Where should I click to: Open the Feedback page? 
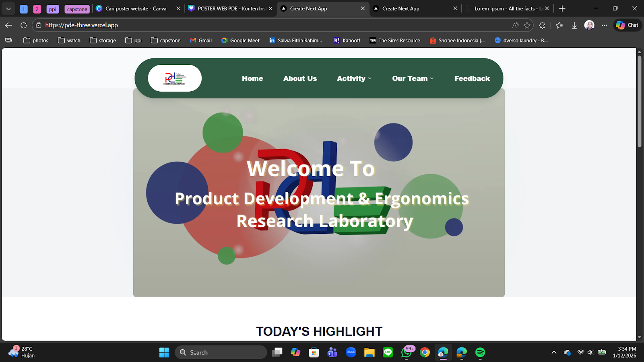472,78
